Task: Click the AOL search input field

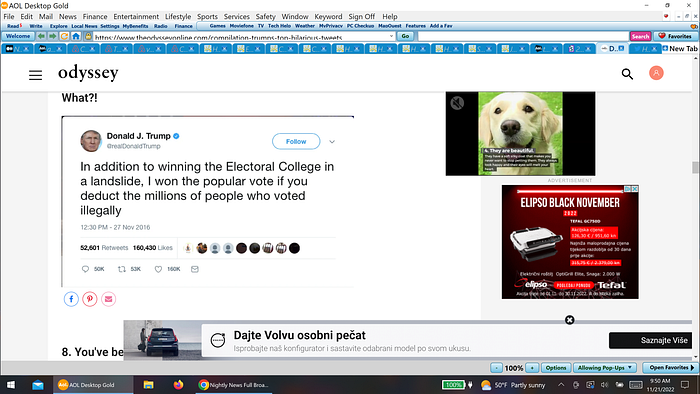Action: click(523, 36)
